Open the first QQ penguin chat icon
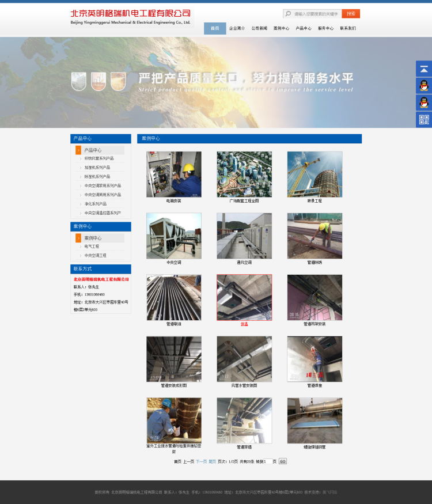 [x=424, y=86]
